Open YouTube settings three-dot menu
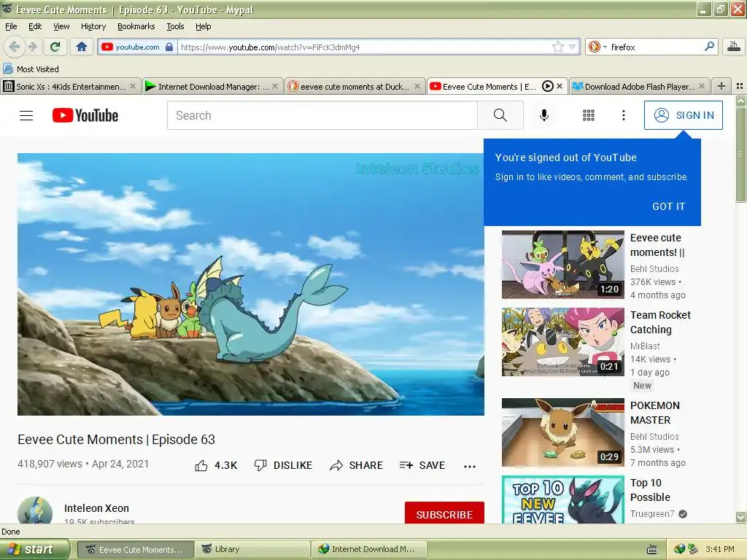Image resolution: width=747 pixels, height=560 pixels. pyautogui.click(x=624, y=115)
